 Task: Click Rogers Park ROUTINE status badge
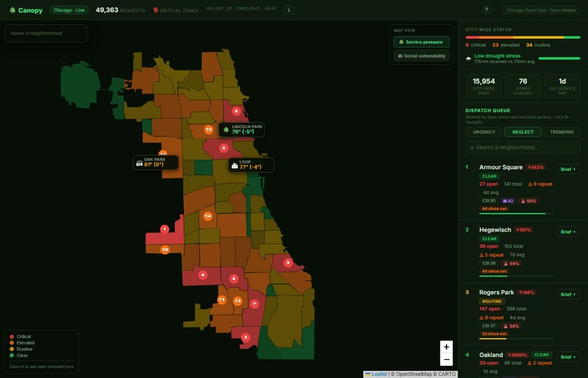click(x=492, y=301)
